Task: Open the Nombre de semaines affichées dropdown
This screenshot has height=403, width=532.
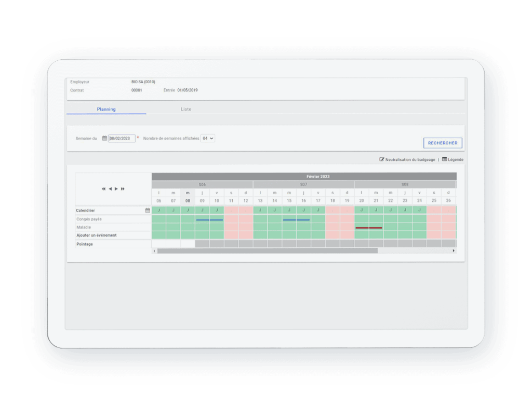Action: point(207,139)
